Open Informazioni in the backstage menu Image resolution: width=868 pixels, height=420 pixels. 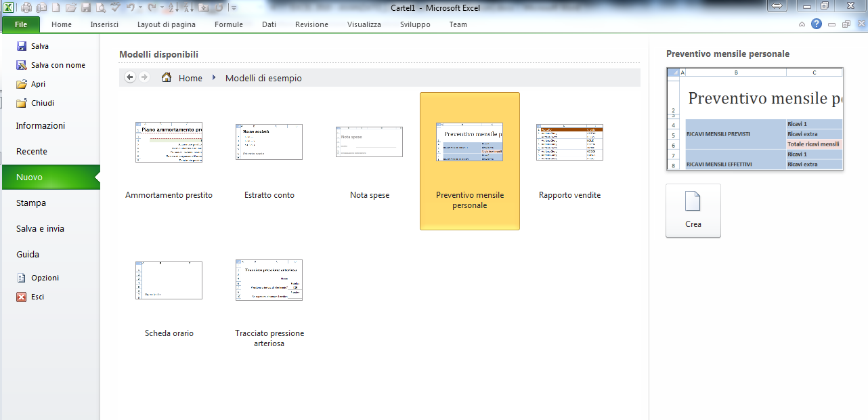pos(50,125)
